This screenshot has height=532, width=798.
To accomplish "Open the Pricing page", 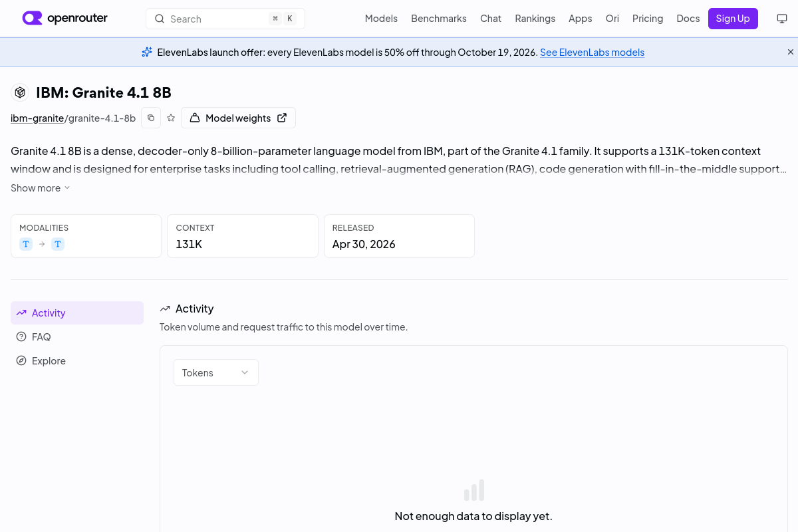I will (x=648, y=19).
